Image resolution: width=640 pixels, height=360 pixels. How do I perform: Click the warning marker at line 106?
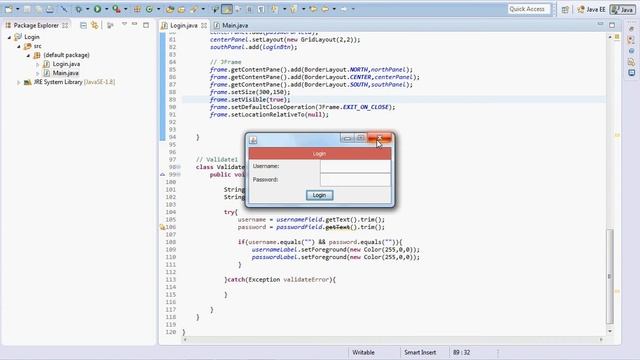pyautogui.click(x=162, y=227)
